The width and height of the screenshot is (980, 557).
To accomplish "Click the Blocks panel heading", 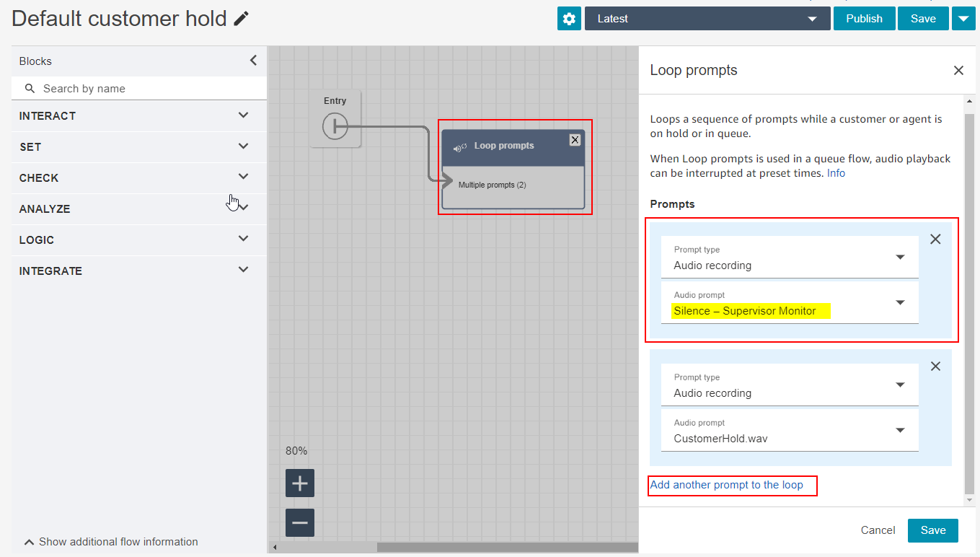I will 35,61.
